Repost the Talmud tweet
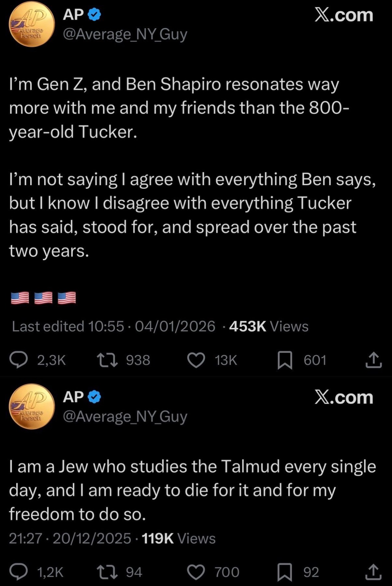The height and width of the screenshot is (586, 392). pos(107,572)
